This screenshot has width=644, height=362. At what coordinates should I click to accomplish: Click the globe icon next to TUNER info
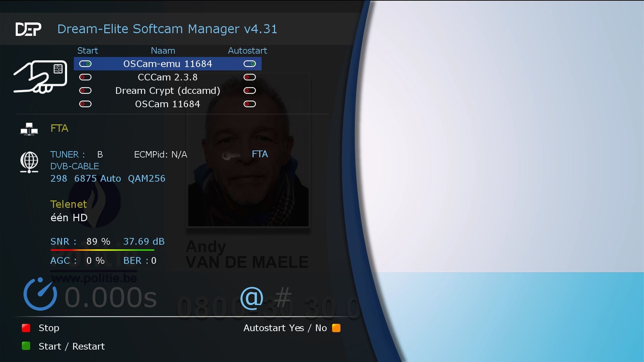pyautogui.click(x=30, y=161)
